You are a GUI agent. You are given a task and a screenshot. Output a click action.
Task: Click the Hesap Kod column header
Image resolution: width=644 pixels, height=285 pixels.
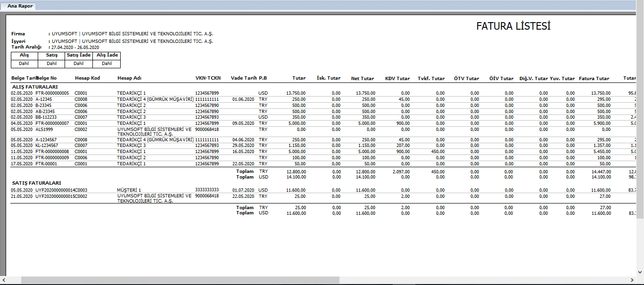87,79
